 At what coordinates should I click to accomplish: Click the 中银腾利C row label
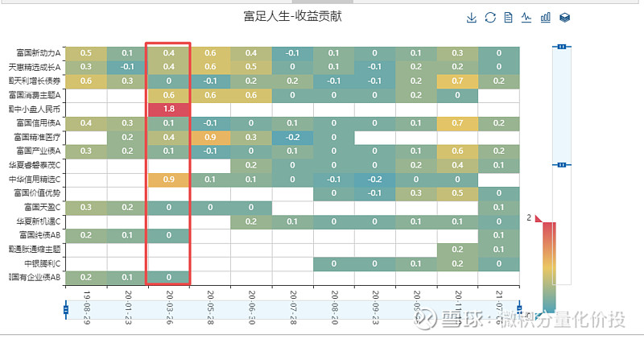[42, 264]
